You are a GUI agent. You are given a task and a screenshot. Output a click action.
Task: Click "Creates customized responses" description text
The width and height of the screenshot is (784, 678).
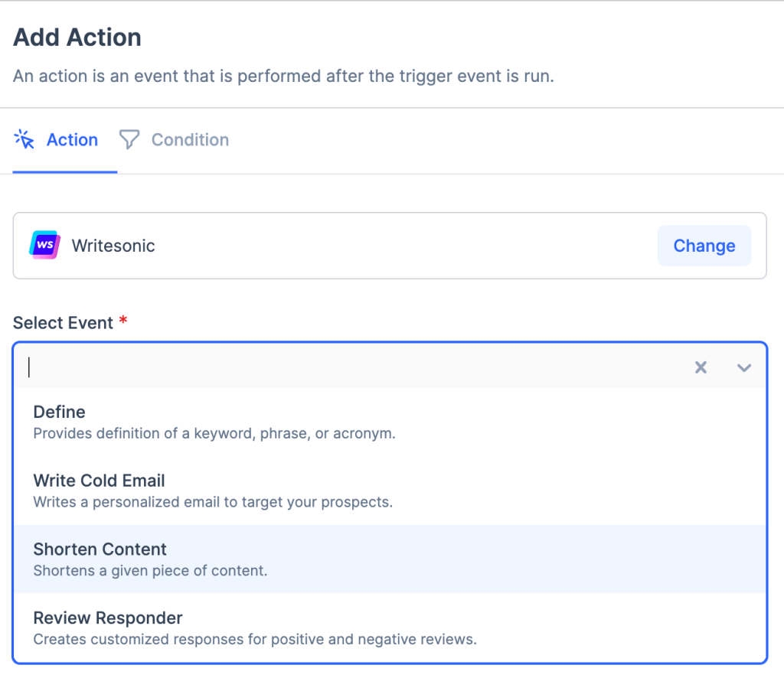[x=254, y=639]
